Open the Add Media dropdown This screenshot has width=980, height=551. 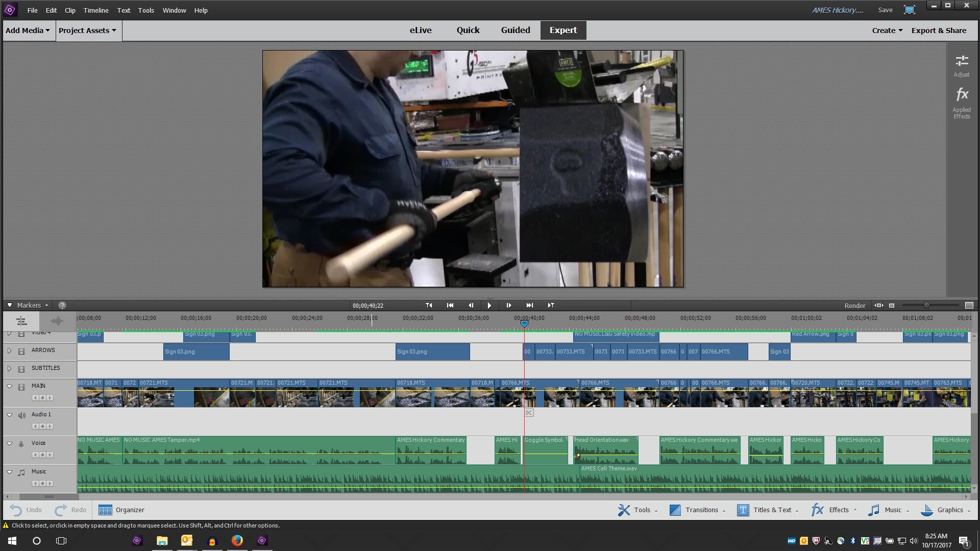pos(28,31)
